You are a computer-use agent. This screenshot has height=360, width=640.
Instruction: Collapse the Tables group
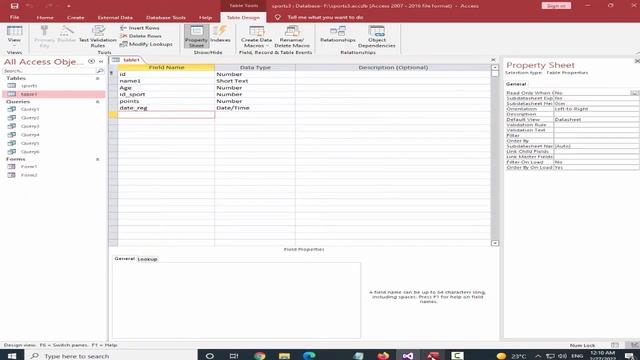coord(98,78)
